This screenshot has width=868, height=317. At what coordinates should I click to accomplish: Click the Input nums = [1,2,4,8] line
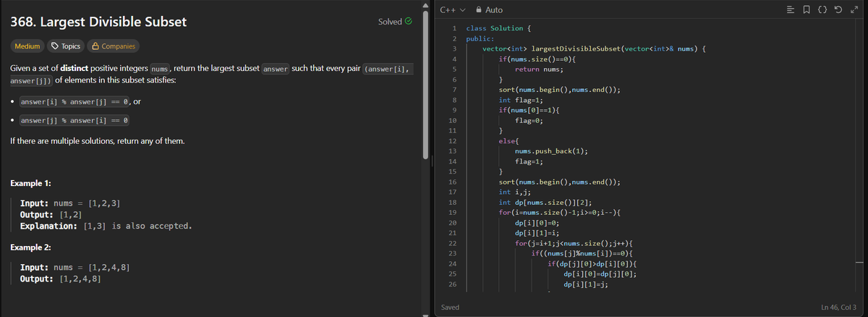tap(75, 268)
